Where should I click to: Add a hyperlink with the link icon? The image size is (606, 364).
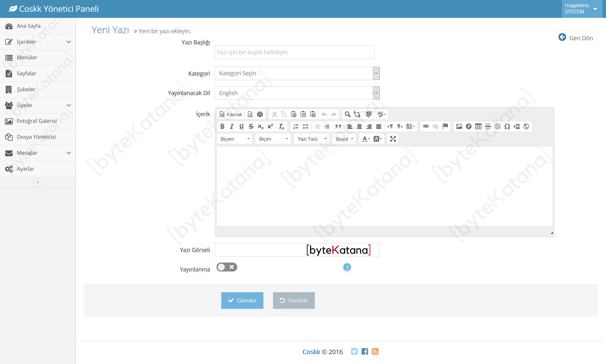tap(426, 127)
